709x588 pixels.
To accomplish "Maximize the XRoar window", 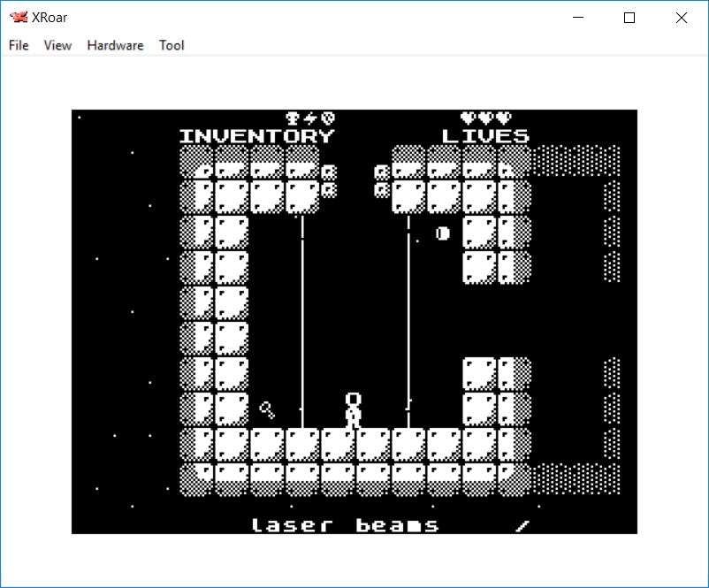I will [629, 17].
